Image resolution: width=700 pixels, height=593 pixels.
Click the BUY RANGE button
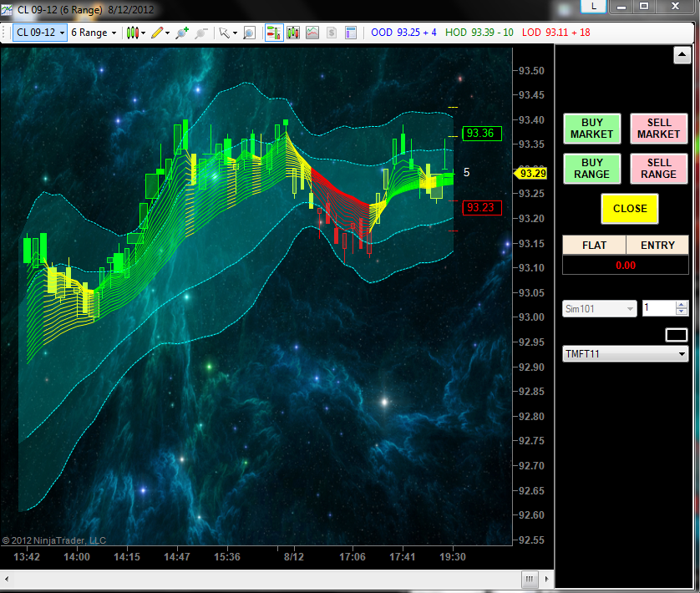pyautogui.click(x=592, y=169)
